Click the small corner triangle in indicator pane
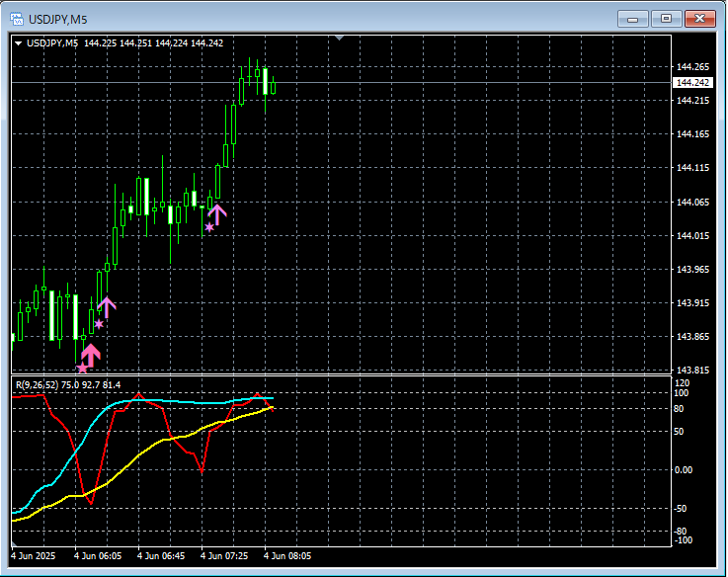728x577 pixels. 14,543
